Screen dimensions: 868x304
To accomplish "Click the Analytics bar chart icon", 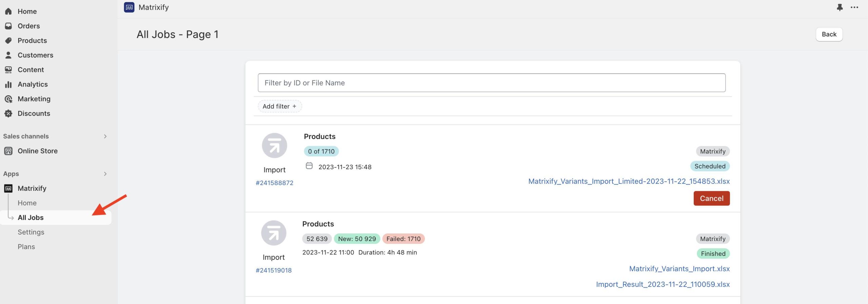I will (x=8, y=84).
